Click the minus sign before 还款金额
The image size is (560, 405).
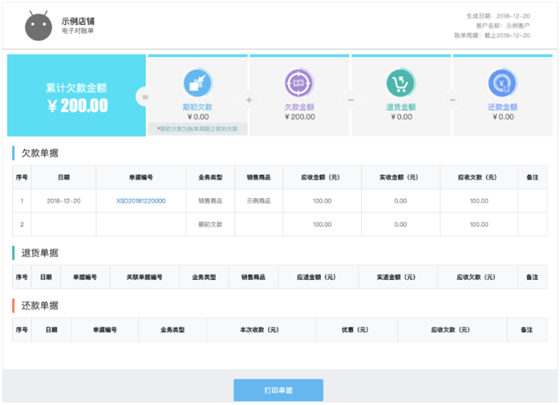452,100
